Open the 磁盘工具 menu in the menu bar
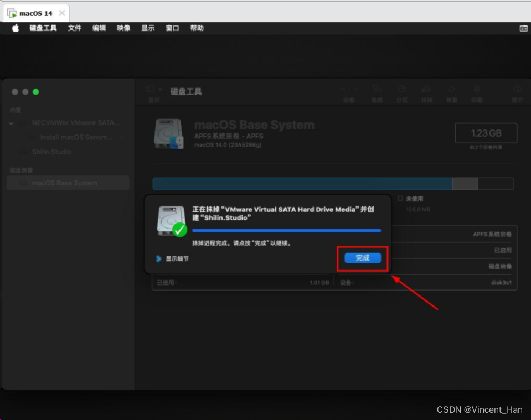This screenshot has height=420, width=531. [43, 28]
